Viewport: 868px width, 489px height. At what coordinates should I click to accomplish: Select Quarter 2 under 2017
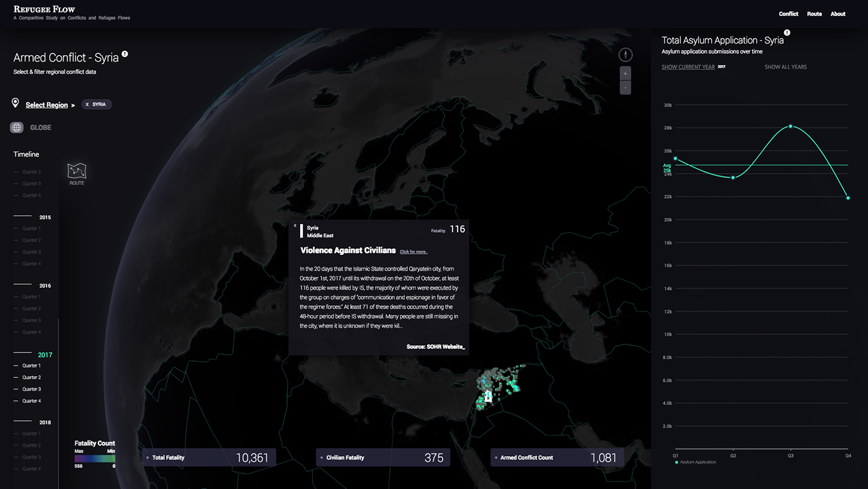pos(32,377)
